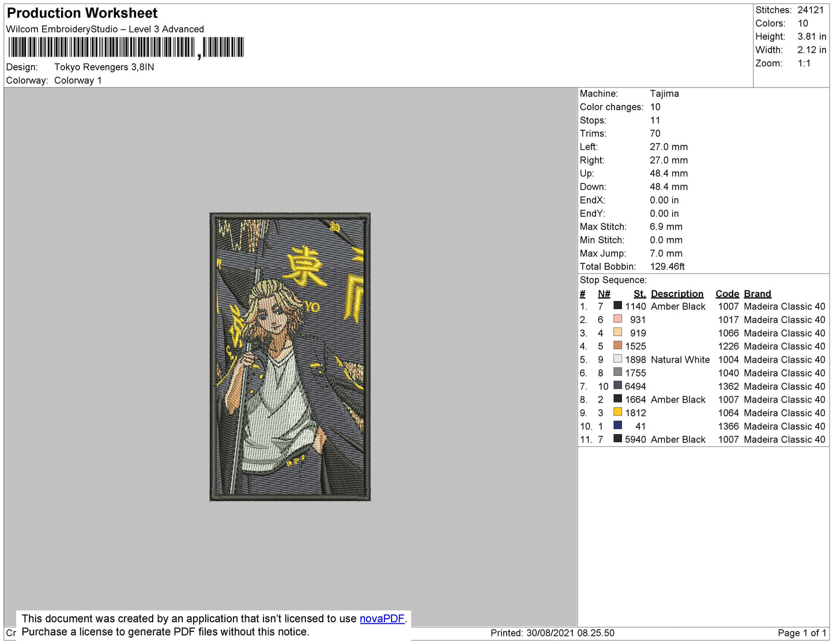This screenshot has width=833, height=644.
Task: Open the novaPDF hyperlink
Action: tap(382, 619)
